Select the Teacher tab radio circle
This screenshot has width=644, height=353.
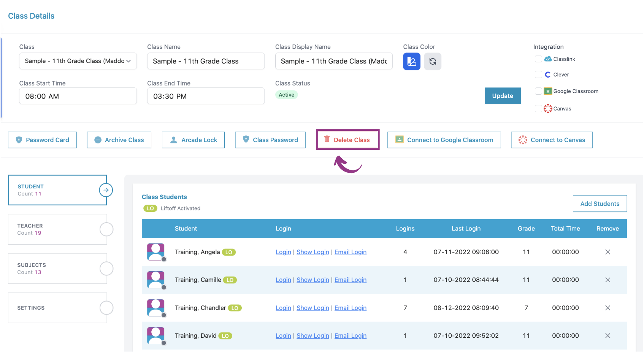point(106,229)
